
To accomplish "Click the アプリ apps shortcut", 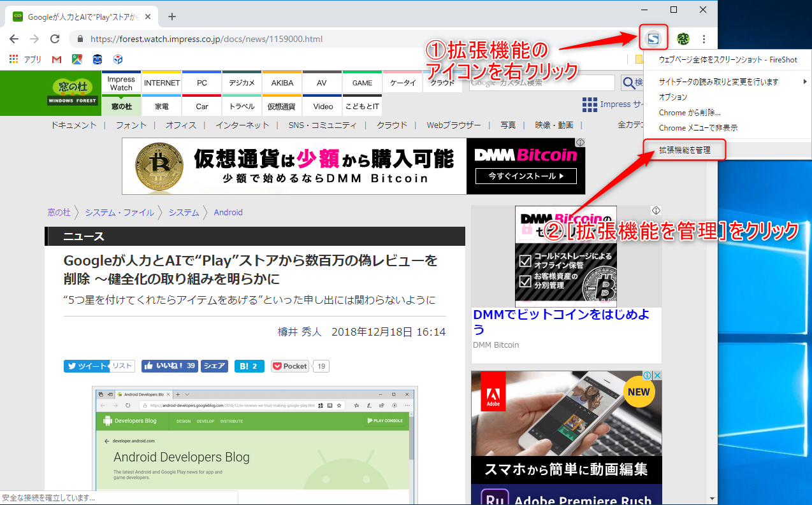I will (x=24, y=59).
